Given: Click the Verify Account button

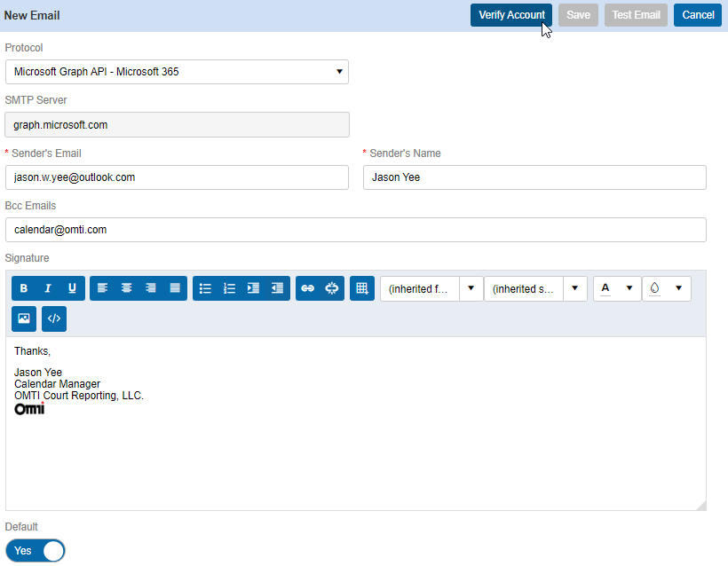Looking at the screenshot, I should coord(511,15).
